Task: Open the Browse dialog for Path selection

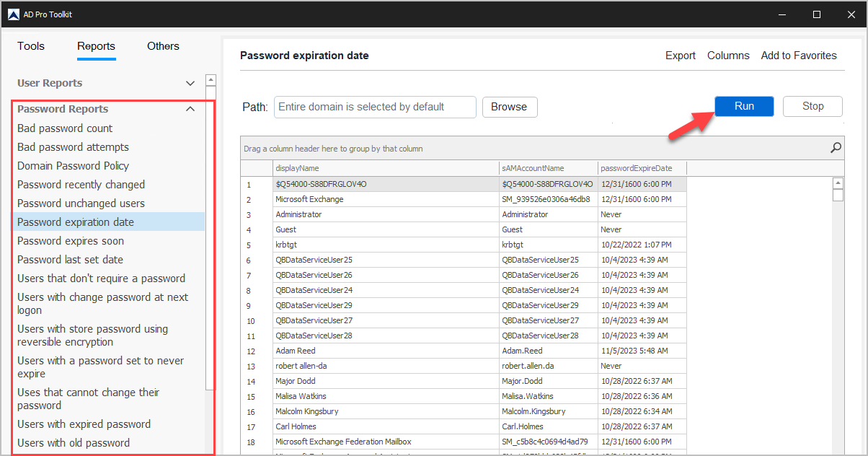Action: pyautogui.click(x=510, y=106)
